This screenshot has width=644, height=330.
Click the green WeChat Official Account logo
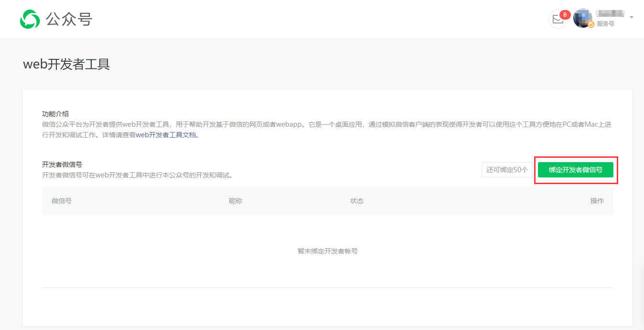point(30,19)
